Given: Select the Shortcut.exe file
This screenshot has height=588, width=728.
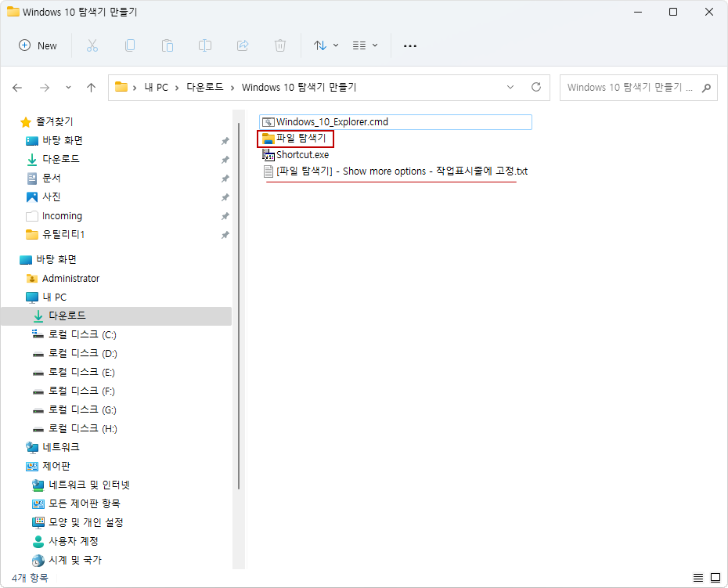Looking at the screenshot, I should coord(295,155).
